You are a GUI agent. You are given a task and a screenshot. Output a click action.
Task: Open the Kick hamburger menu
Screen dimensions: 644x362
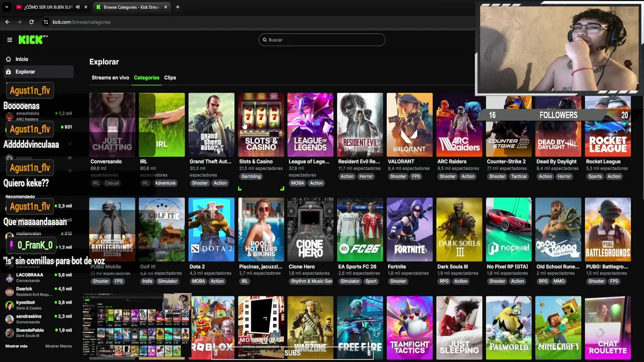click(x=10, y=40)
